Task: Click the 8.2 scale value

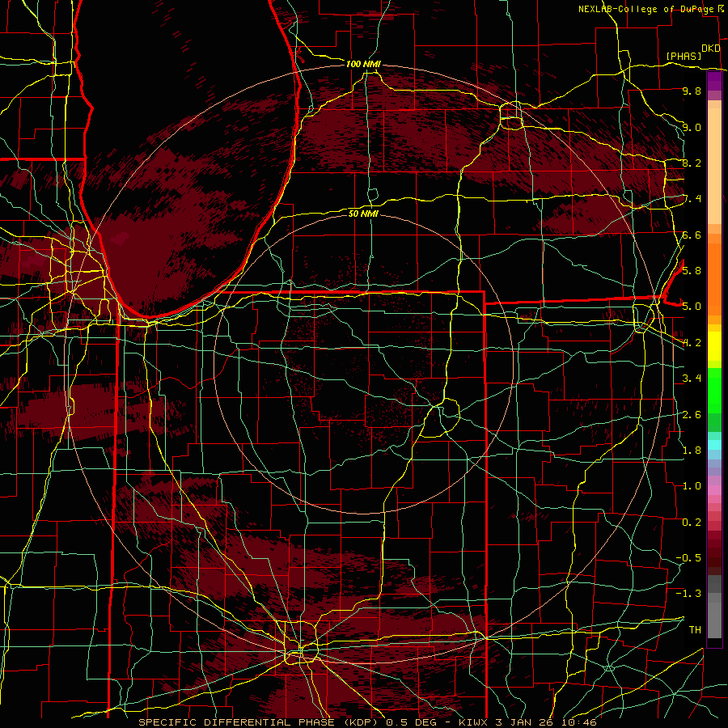Action: pos(692,163)
